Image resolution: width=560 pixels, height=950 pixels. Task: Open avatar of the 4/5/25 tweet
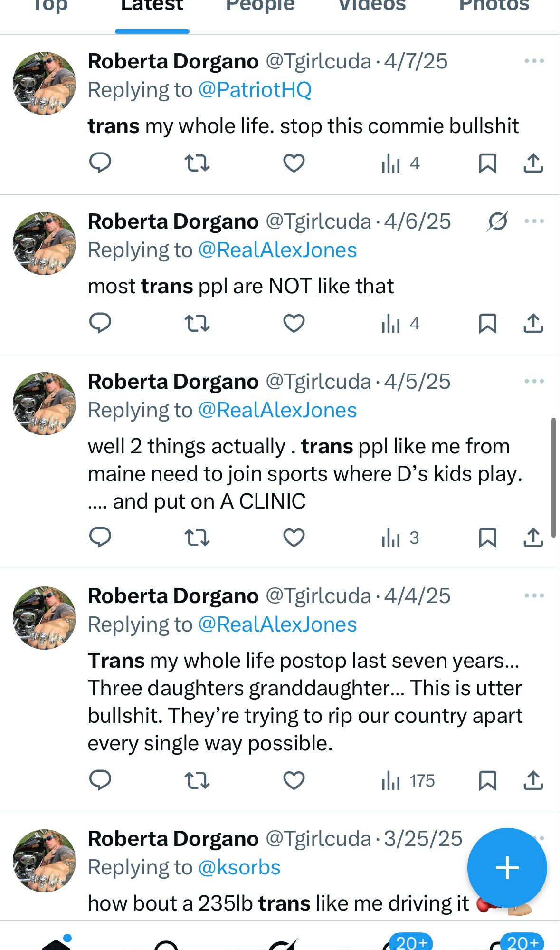[44, 403]
